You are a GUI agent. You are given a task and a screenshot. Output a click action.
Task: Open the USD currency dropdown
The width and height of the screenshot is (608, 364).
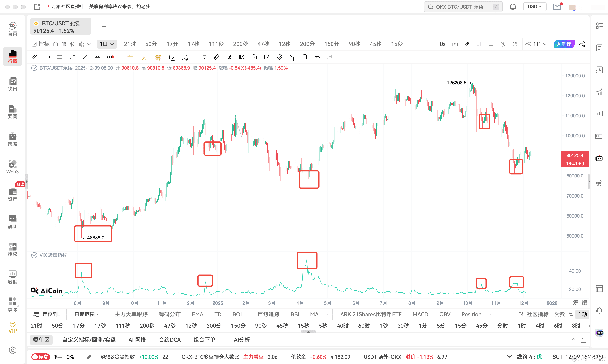tap(535, 7)
